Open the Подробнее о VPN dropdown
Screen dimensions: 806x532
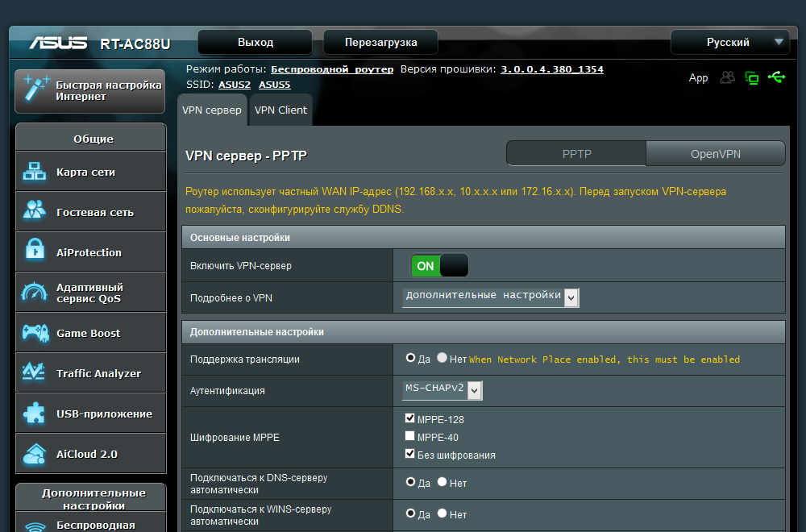click(490, 297)
